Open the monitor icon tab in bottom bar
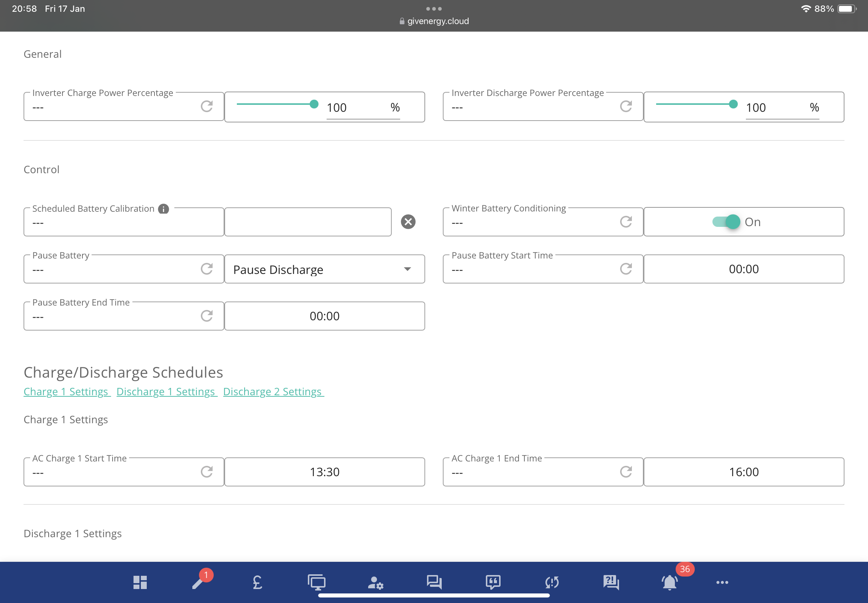The height and width of the screenshot is (603, 868). click(317, 582)
